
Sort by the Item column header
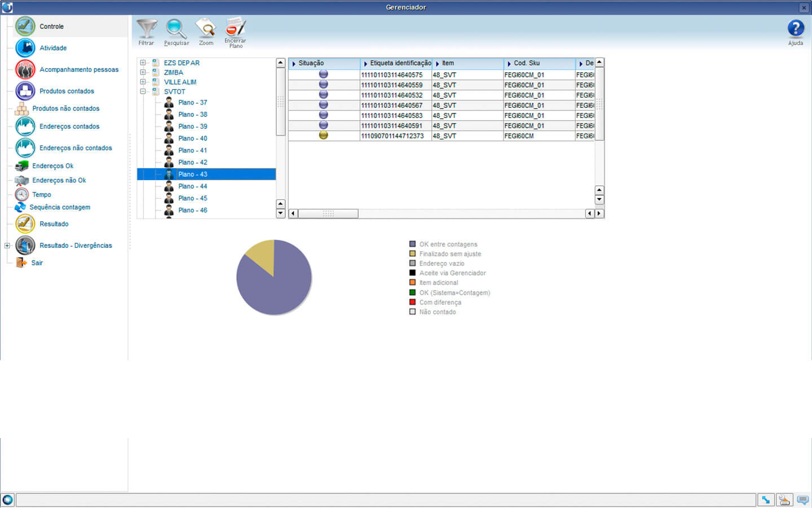click(467, 63)
